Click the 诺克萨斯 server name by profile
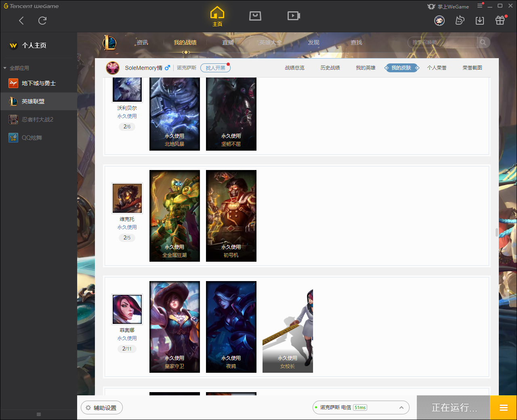This screenshot has height=420, width=517. [x=187, y=68]
